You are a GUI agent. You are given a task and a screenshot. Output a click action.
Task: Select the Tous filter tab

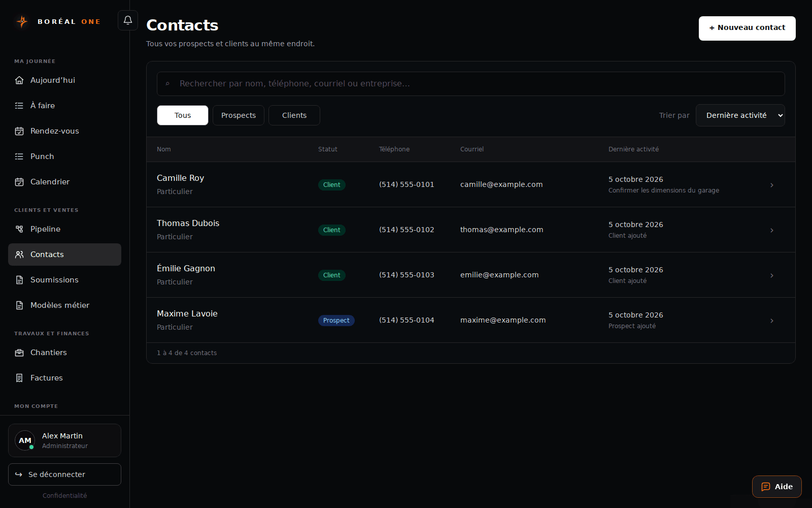[183, 115]
